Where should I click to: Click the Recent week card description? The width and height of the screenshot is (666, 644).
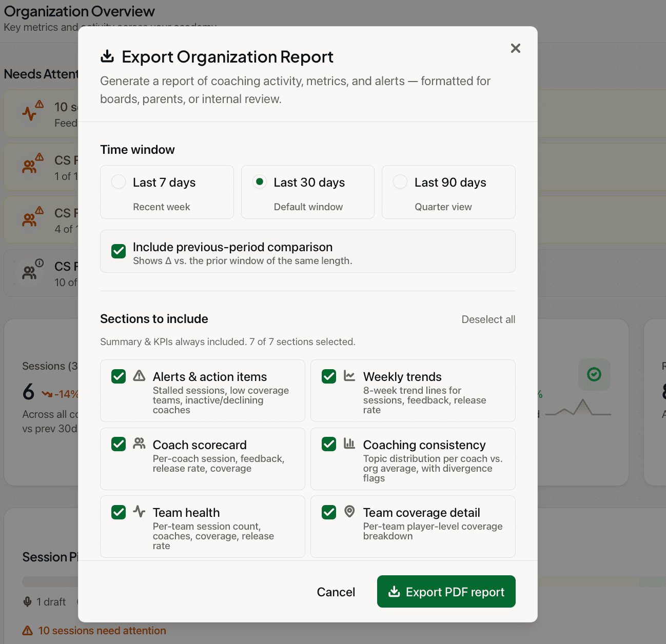click(162, 207)
